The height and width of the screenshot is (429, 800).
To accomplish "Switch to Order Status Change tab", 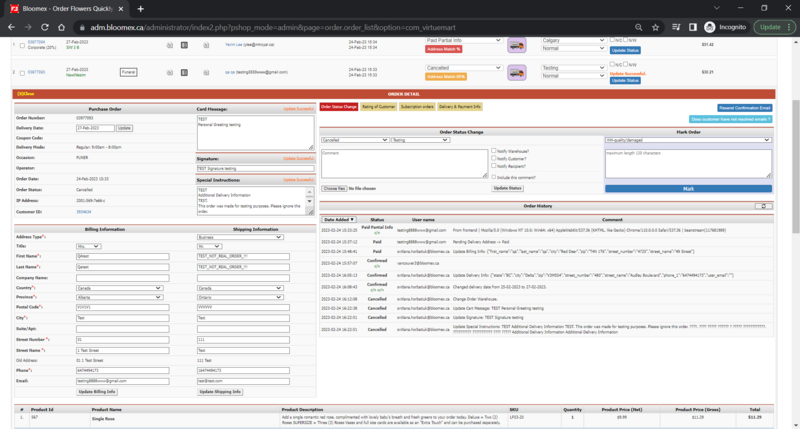I will coord(339,107).
